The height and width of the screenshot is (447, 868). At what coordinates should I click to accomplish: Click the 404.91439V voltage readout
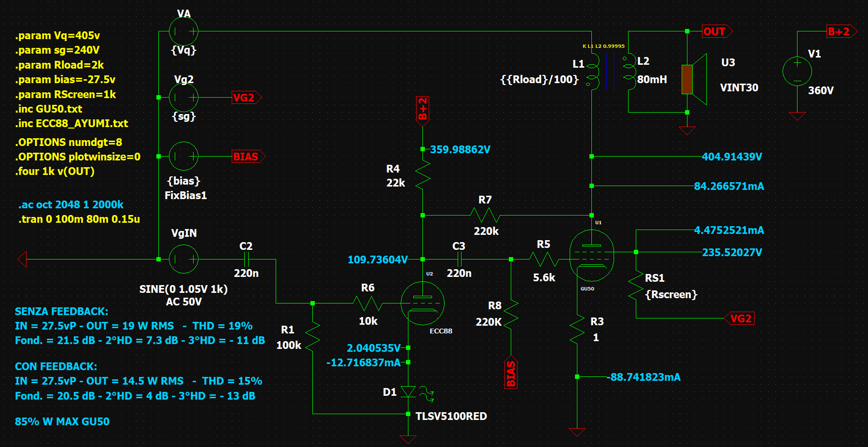[731, 157]
